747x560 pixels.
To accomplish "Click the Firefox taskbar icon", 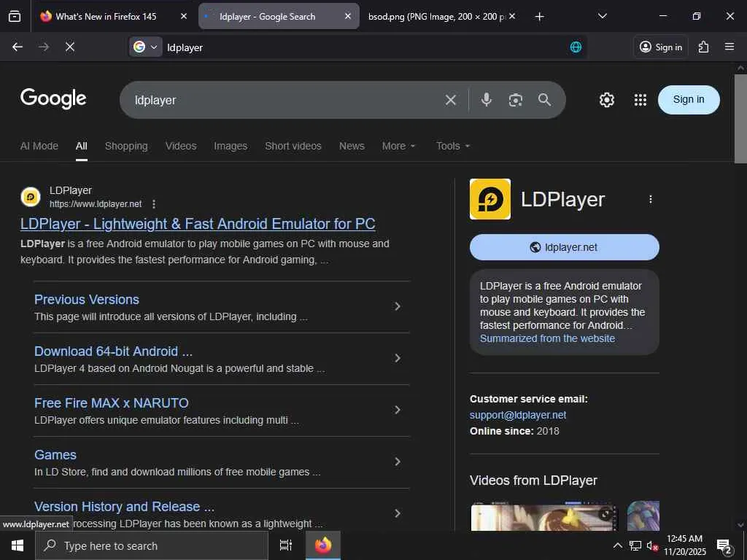I will tap(323, 545).
